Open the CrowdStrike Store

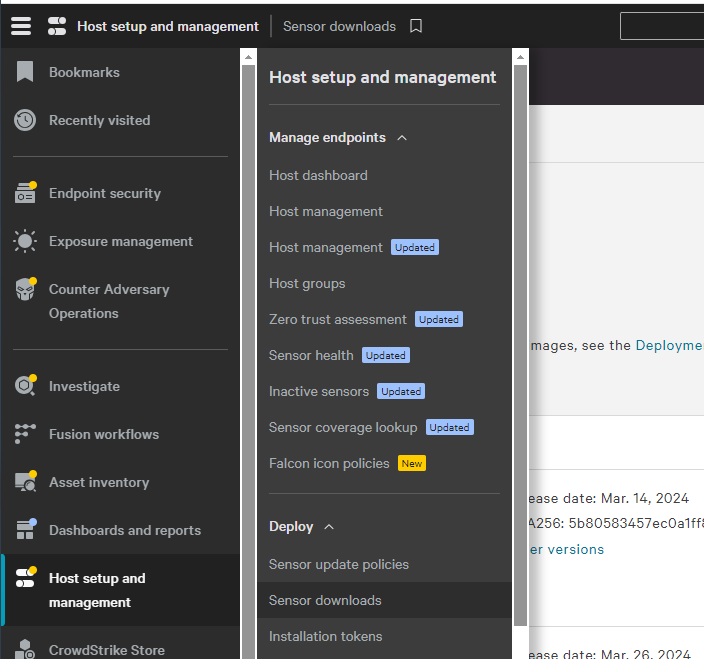106,650
